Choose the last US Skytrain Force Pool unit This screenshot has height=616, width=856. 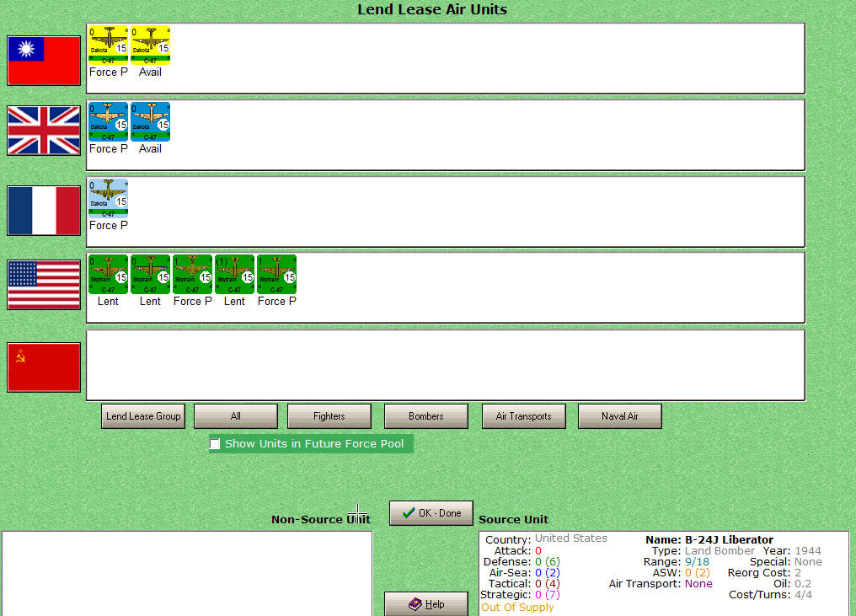pos(277,274)
